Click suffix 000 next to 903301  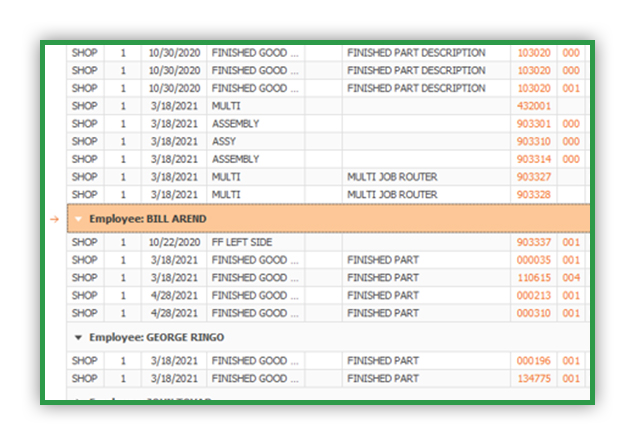click(x=571, y=124)
